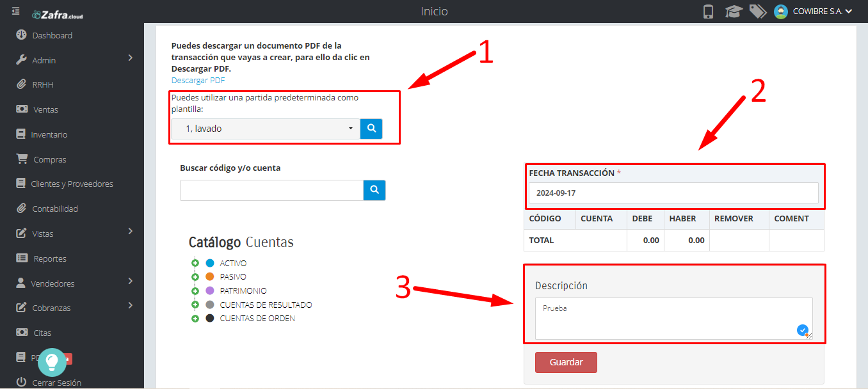
Task: Open Clientes y Proveedores section
Action: 72,184
